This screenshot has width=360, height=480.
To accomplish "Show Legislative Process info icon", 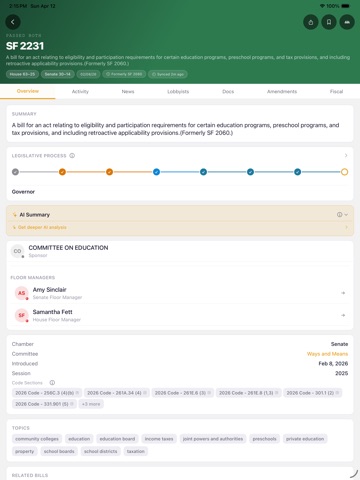I will [72, 156].
